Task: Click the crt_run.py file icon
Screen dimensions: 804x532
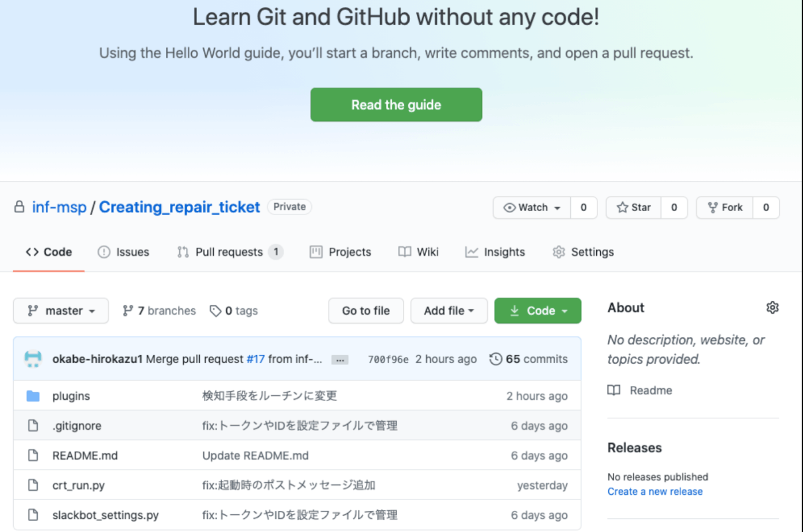Action: point(33,485)
